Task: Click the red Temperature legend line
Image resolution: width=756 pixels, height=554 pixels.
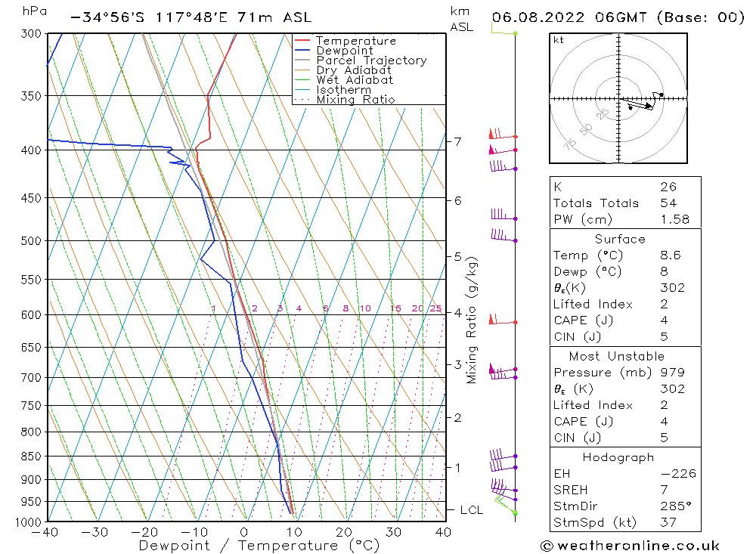Action: click(x=302, y=41)
